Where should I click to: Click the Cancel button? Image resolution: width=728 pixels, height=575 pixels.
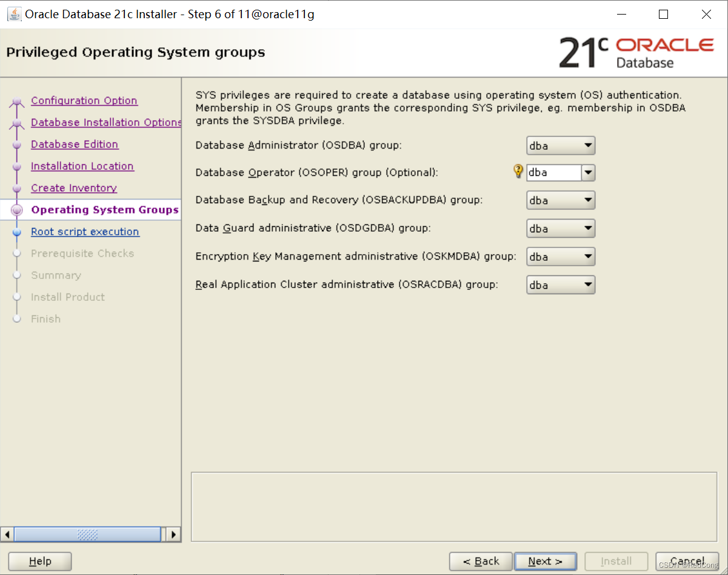click(687, 562)
